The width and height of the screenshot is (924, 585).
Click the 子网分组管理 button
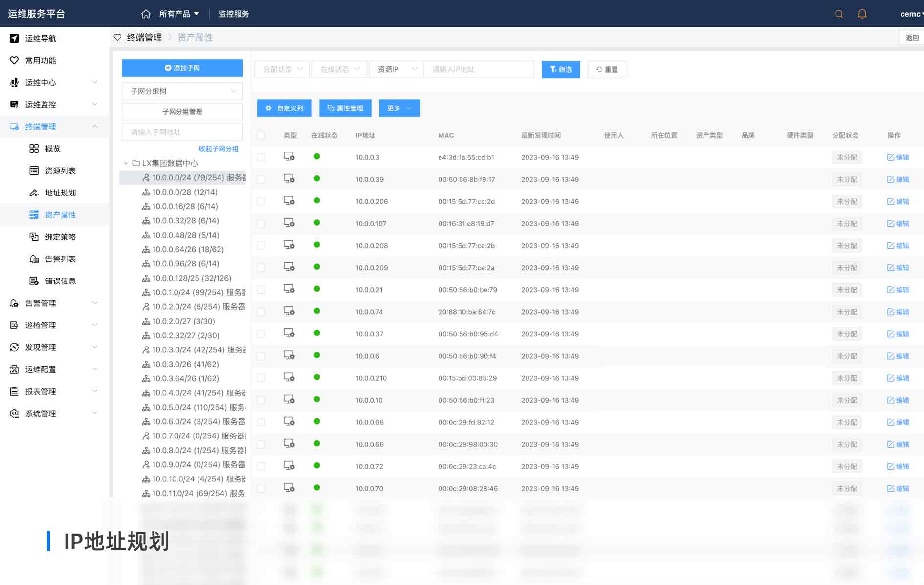click(182, 112)
